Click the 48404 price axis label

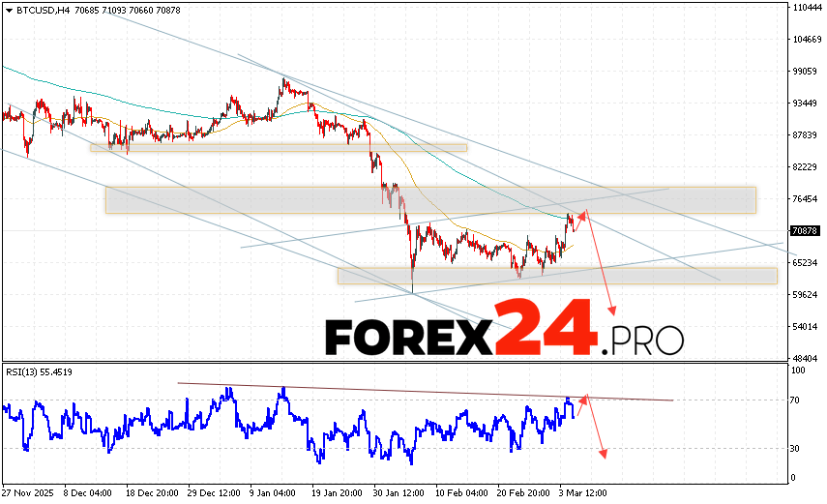[805, 358]
